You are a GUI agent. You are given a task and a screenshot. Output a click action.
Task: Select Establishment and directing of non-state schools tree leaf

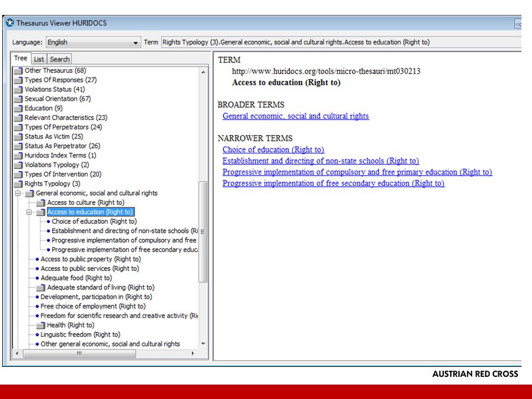tap(125, 231)
